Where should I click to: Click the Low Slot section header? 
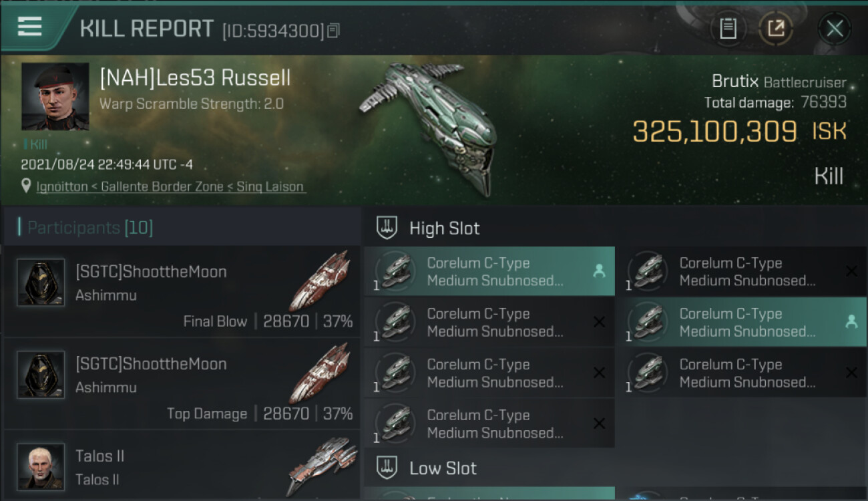tap(443, 468)
